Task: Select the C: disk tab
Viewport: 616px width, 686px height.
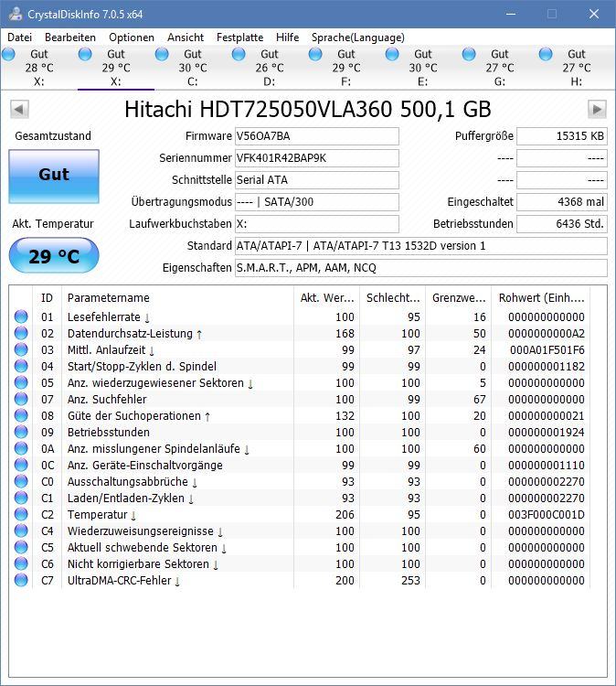Action: point(192,68)
